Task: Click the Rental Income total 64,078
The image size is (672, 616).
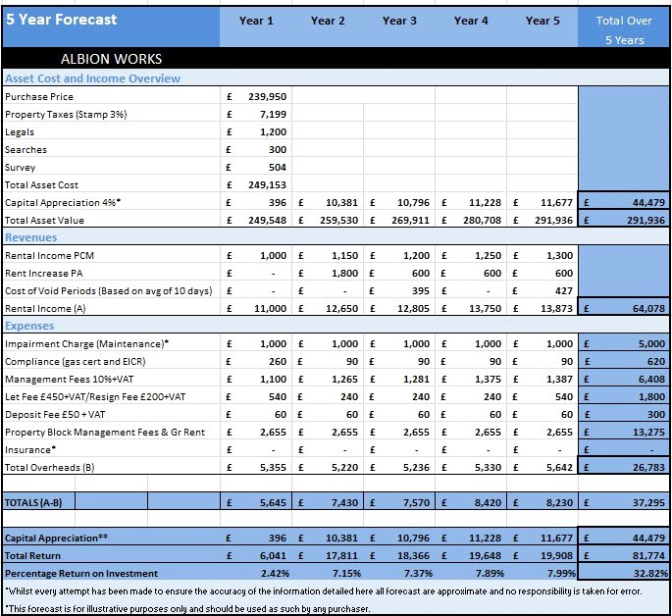Action: pyautogui.click(x=648, y=308)
